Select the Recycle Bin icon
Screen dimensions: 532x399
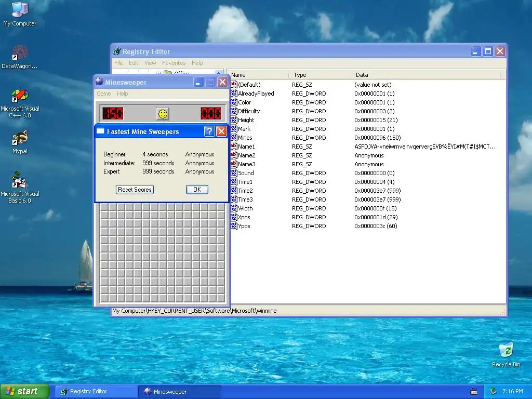[506, 354]
